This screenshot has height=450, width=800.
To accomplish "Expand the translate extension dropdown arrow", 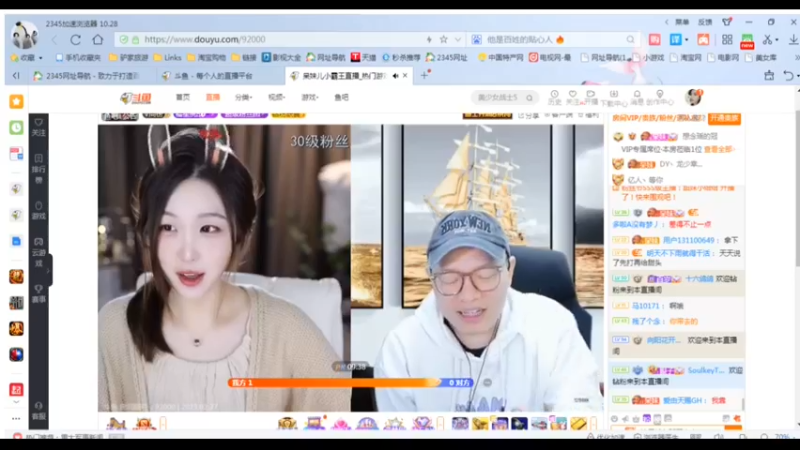I will pos(686,39).
